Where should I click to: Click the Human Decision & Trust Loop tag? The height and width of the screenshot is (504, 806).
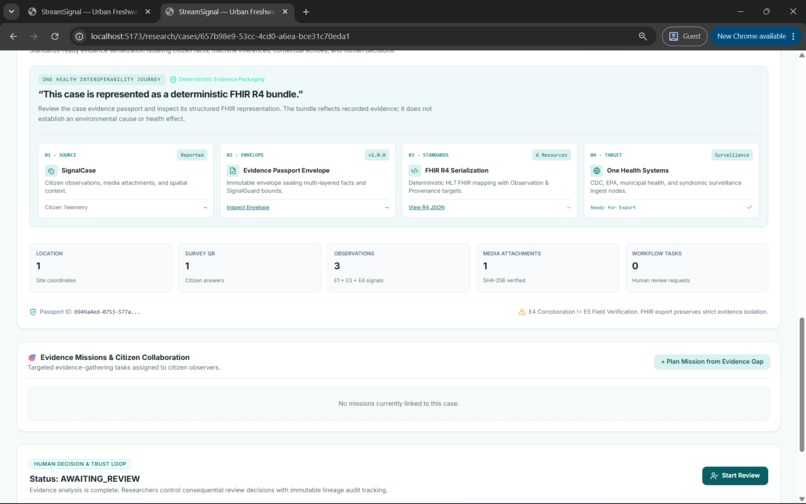click(x=80, y=464)
